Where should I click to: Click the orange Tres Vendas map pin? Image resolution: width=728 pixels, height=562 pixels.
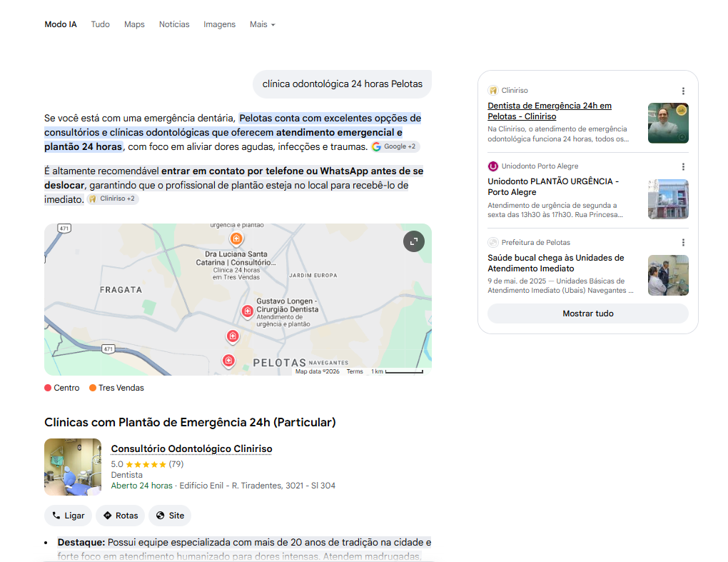236,239
